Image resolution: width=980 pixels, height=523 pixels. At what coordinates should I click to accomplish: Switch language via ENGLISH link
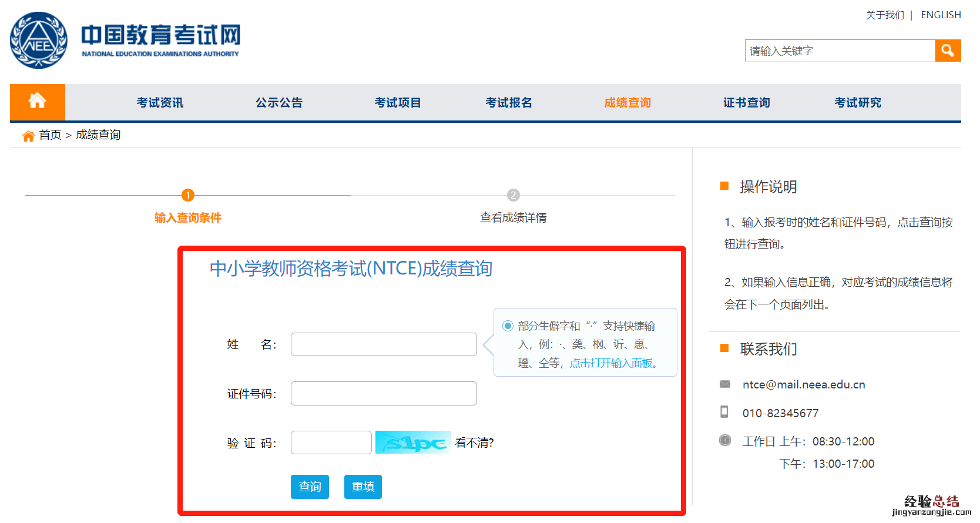click(941, 15)
